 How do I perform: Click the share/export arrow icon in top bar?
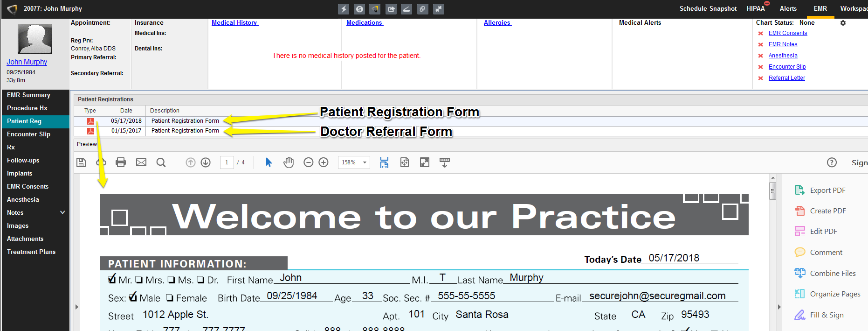click(x=391, y=9)
